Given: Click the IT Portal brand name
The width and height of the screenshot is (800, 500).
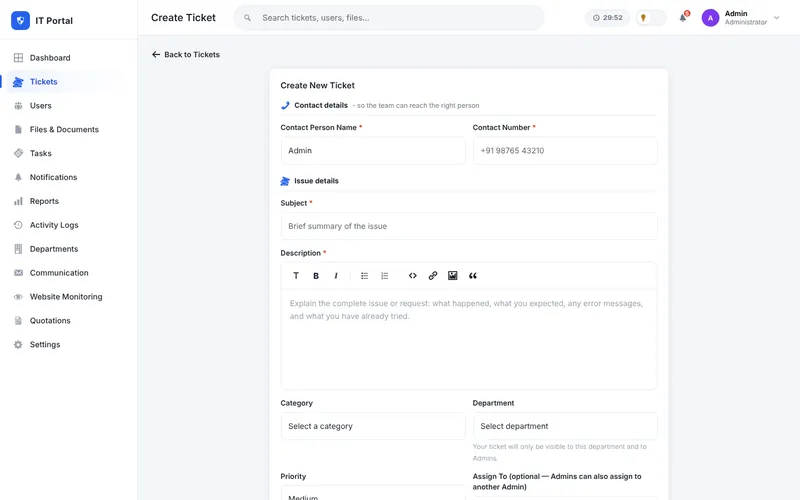Looking at the screenshot, I should 54,21.
